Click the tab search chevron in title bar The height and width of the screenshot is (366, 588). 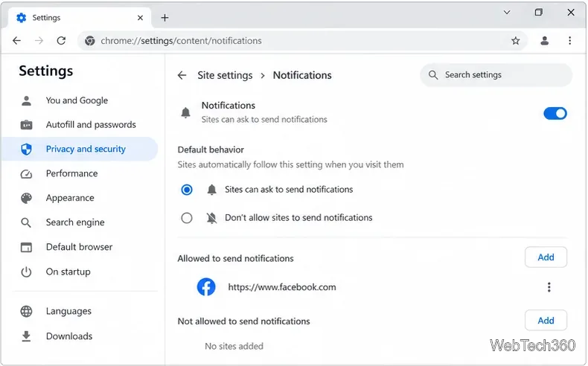[507, 13]
